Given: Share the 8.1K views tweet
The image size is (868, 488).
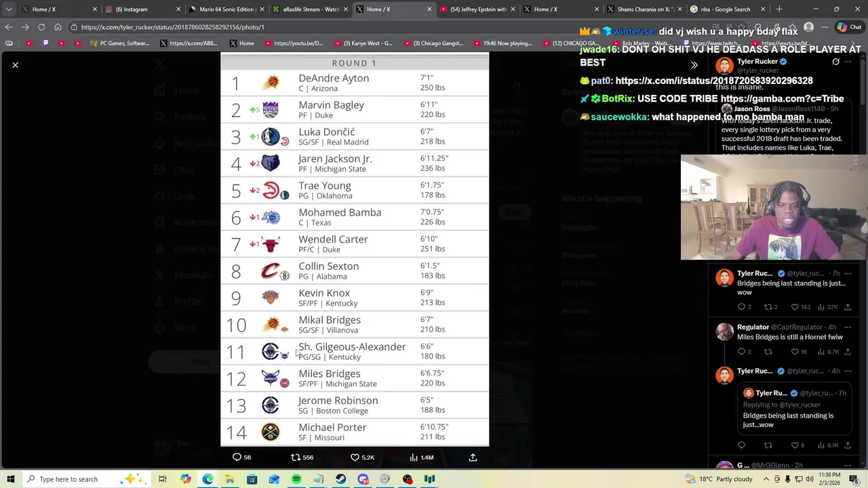Looking at the screenshot, I should click(848, 445).
